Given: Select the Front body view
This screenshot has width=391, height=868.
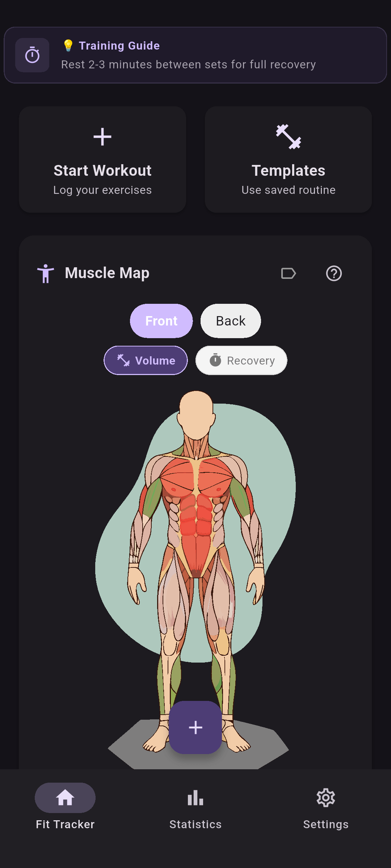Looking at the screenshot, I should [x=161, y=321].
